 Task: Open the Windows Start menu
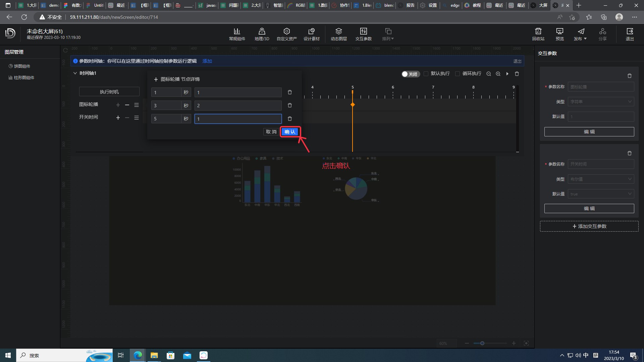tap(8, 355)
